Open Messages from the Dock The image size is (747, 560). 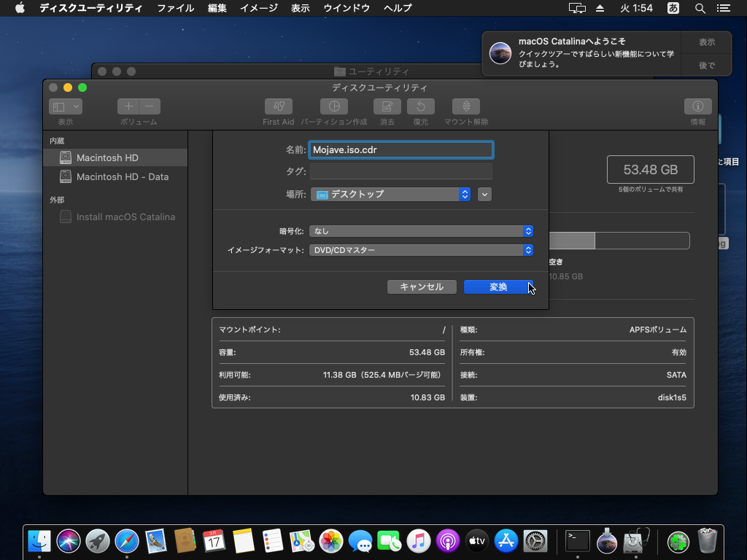click(360, 541)
